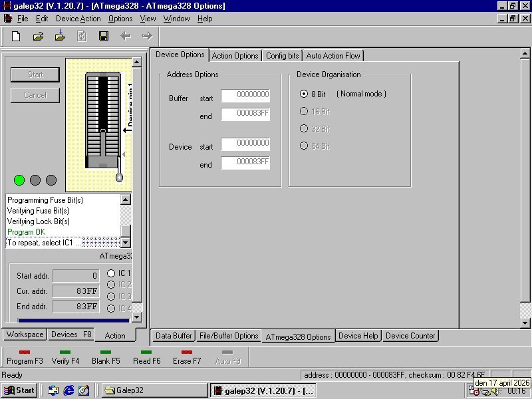Viewport: 532px width, 399px height.
Task: Switch to the Config bits tab
Action: tap(282, 56)
